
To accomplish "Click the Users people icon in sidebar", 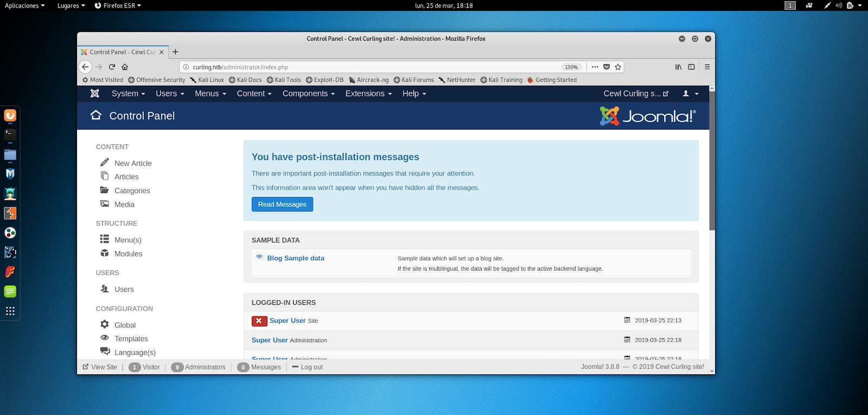I will click(x=105, y=289).
